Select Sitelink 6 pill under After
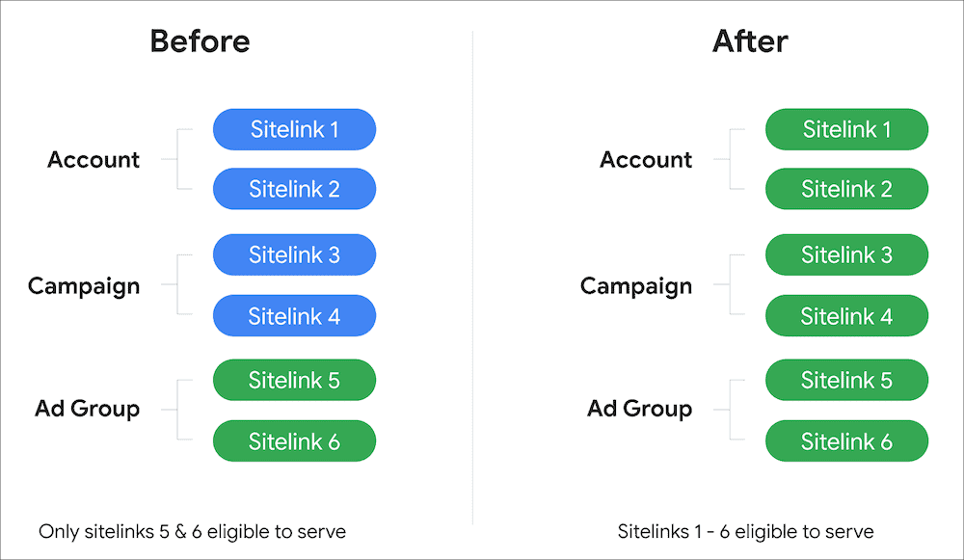 pyautogui.click(x=846, y=441)
